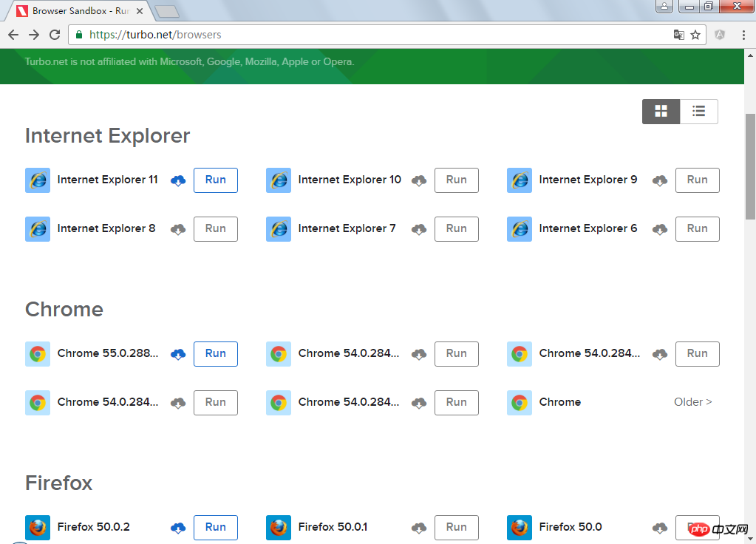Click the Firefox section heading
This screenshot has height=544, width=756.
tap(59, 483)
